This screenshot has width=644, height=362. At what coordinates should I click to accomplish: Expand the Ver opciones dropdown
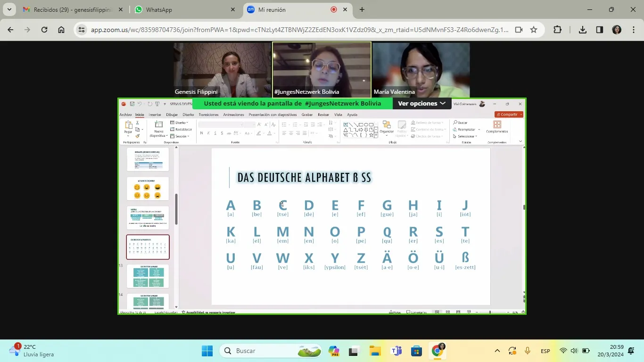[421, 103]
